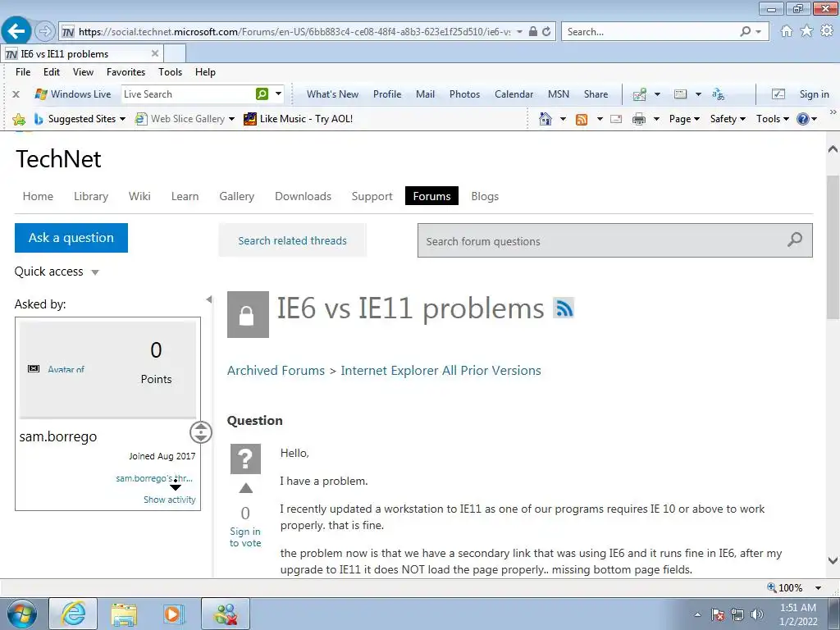840x630 pixels.
Task: Click the lock security icon in address bar
Action: click(532, 32)
